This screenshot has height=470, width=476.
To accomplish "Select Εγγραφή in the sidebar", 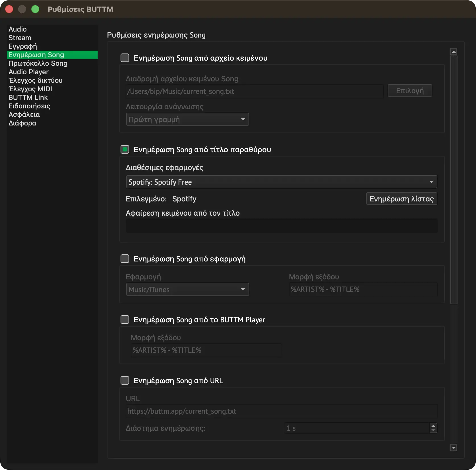I will [52, 46].
